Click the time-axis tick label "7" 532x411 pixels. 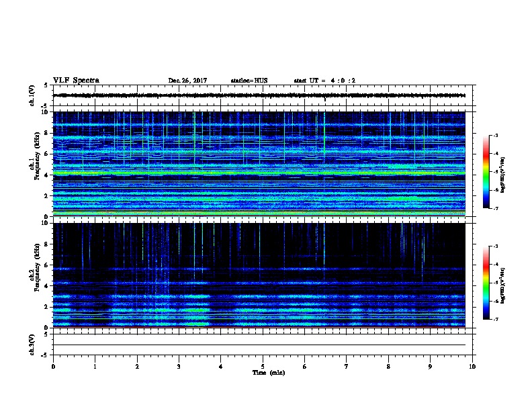click(x=347, y=367)
